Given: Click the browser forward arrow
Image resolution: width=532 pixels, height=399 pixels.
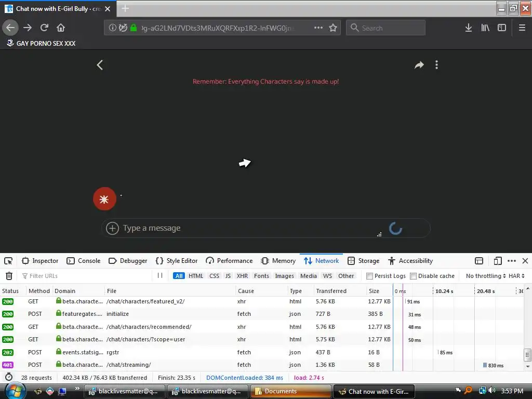Looking at the screenshot, I should coord(28,28).
